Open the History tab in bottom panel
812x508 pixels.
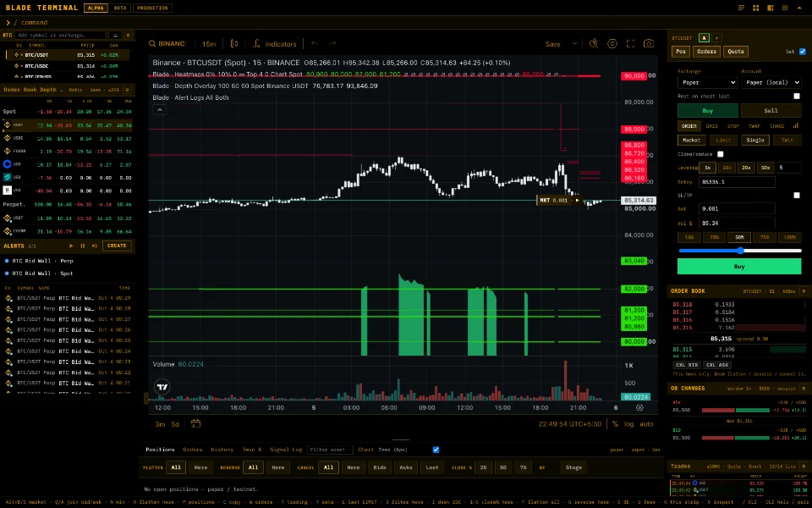[222, 450]
